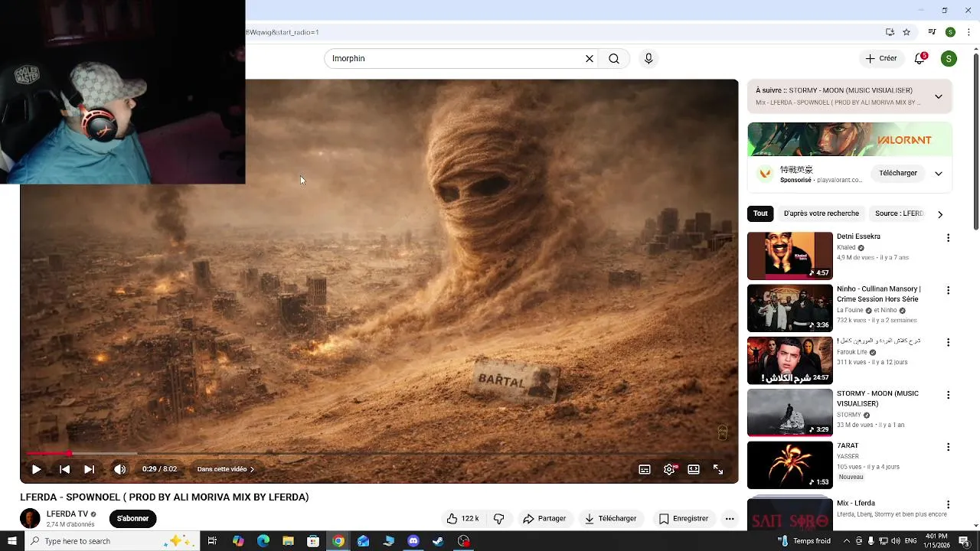Switch to theater mode view
The height and width of the screenshot is (551, 980).
pyautogui.click(x=694, y=469)
